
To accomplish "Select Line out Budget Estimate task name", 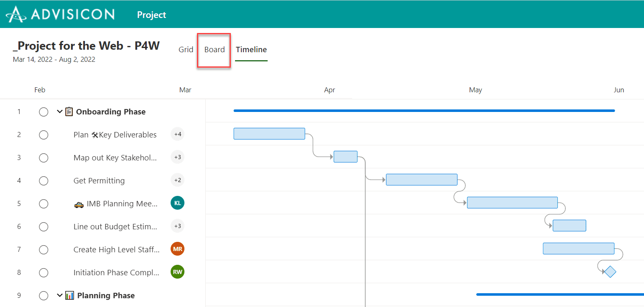I will pyautogui.click(x=115, y=227).
